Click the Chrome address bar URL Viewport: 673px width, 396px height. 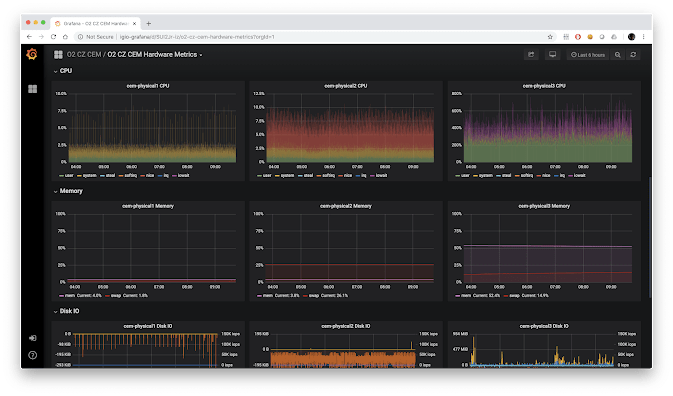[197, 37]
